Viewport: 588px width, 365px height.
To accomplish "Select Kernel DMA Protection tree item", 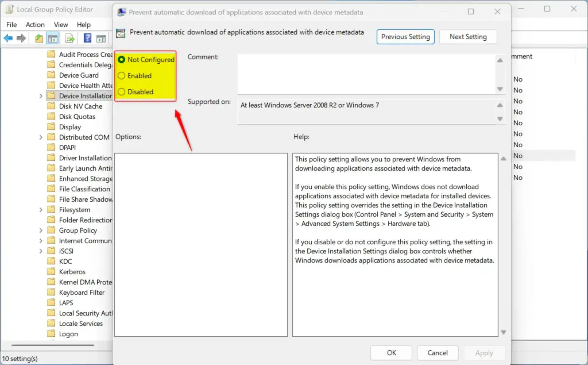I will coord(86,282).
